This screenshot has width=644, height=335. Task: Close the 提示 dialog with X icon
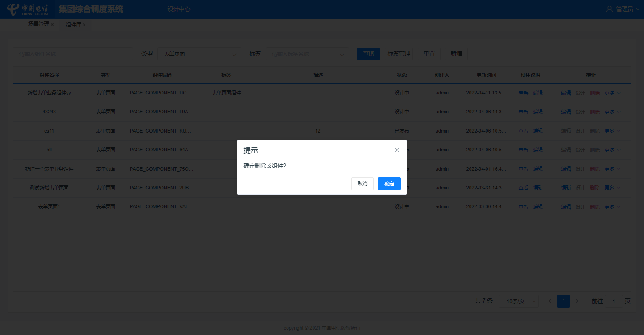(x=397, y=150)
